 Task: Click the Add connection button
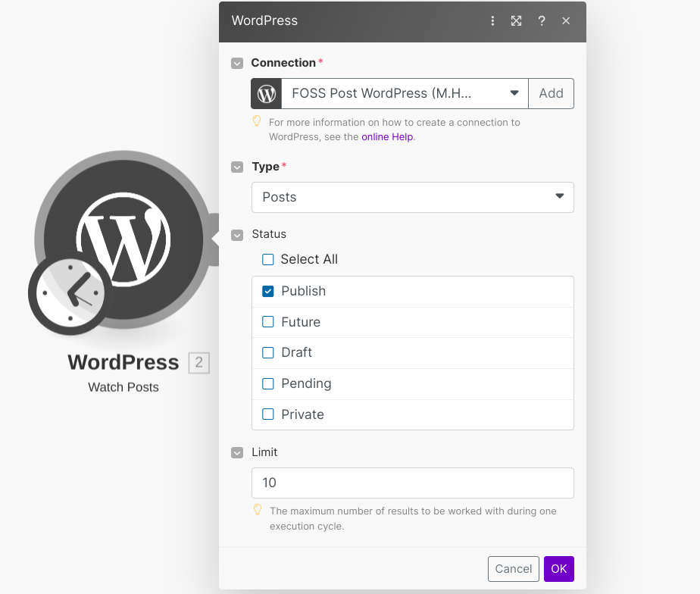[551, 94]
